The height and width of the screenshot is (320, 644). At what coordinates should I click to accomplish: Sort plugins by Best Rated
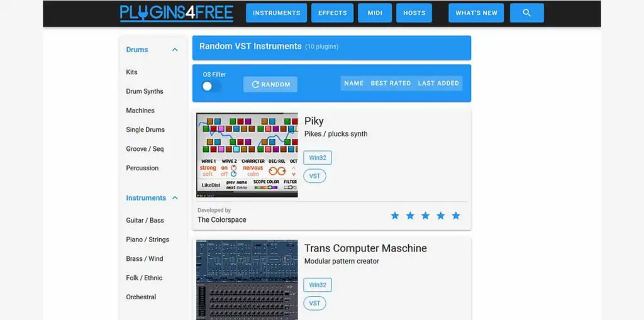point(391,83)
